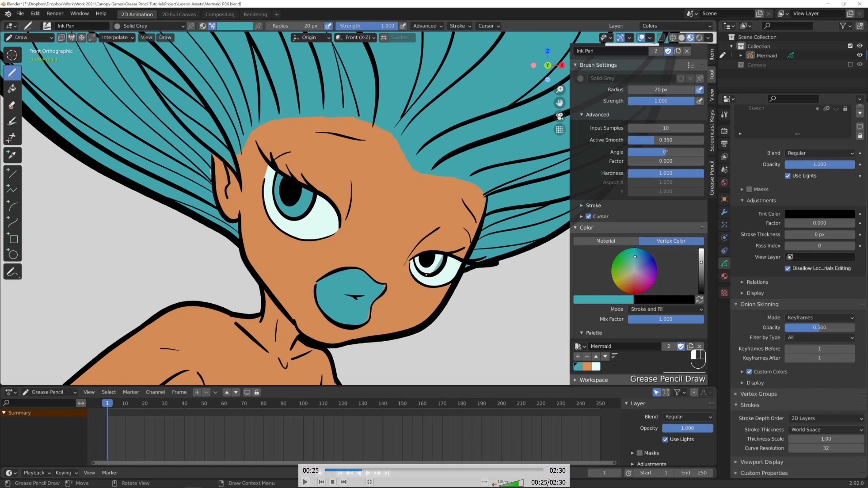868x488 pixels.
Task: Switch to 2D Full Canvas workspace tab
Action: click(179, 14)
